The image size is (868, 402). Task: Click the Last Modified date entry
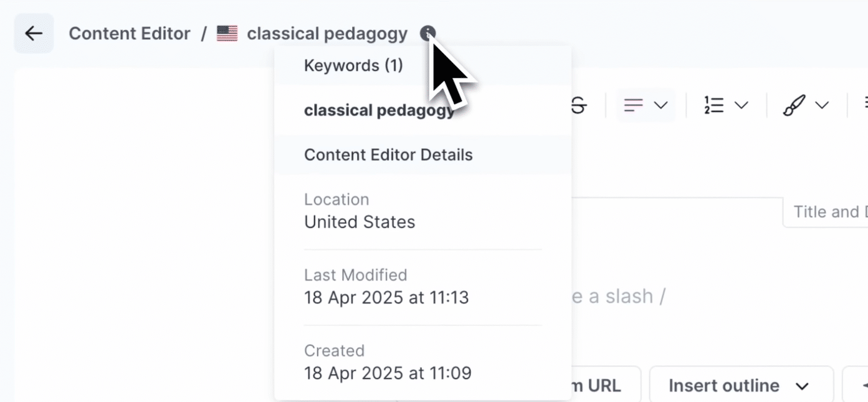pos(386,297)
